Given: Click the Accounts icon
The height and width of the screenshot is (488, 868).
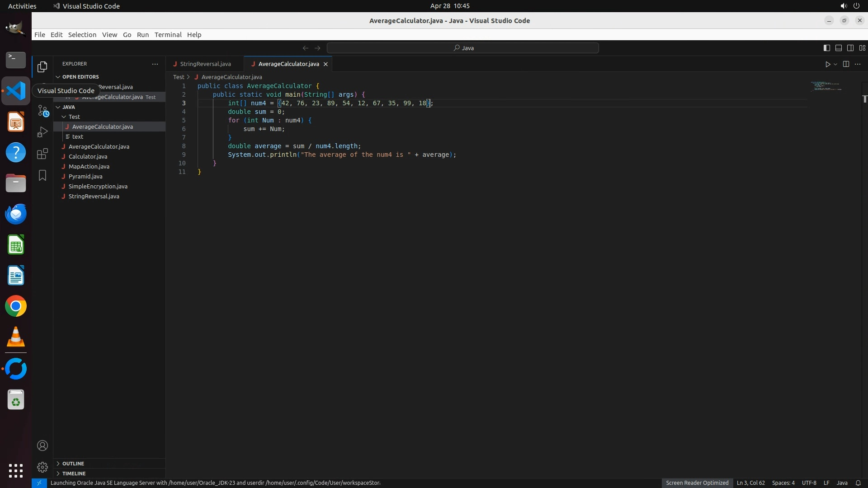Looking at the screenshot, I should point(42,446).
